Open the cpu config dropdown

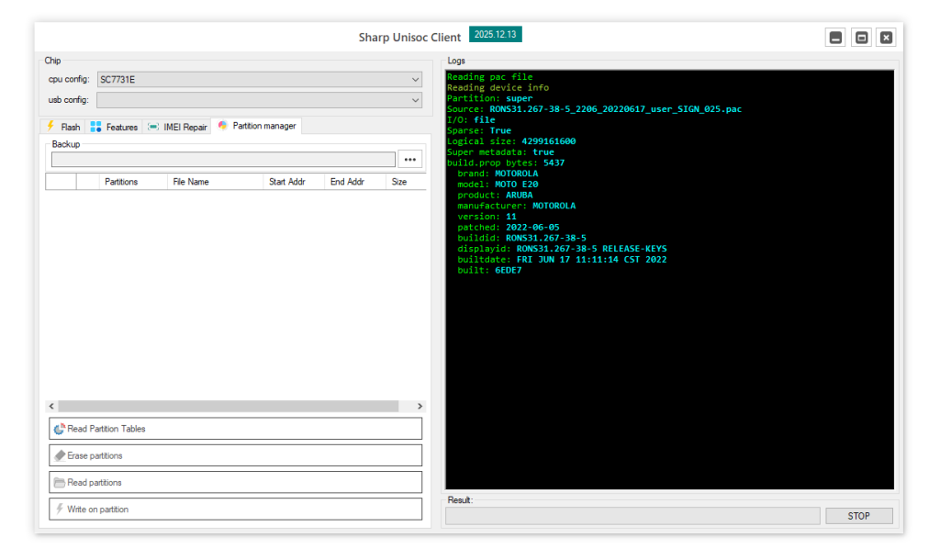tap(415, 79)
